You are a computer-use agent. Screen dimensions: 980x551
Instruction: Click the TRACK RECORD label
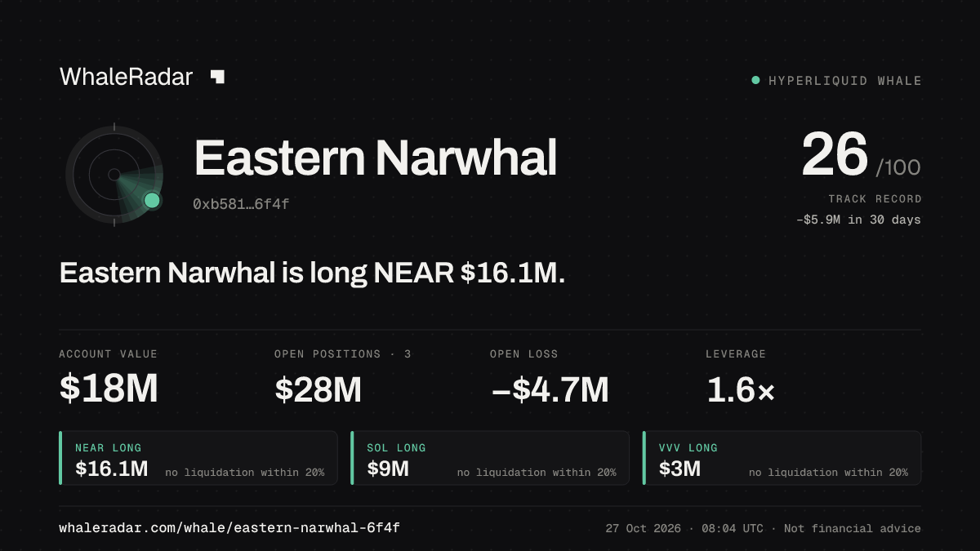875,199
